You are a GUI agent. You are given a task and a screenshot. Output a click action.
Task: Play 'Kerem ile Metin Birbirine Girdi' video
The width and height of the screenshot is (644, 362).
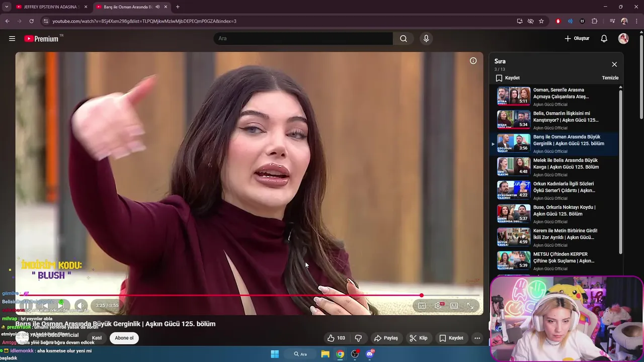(x=554, y=237)
